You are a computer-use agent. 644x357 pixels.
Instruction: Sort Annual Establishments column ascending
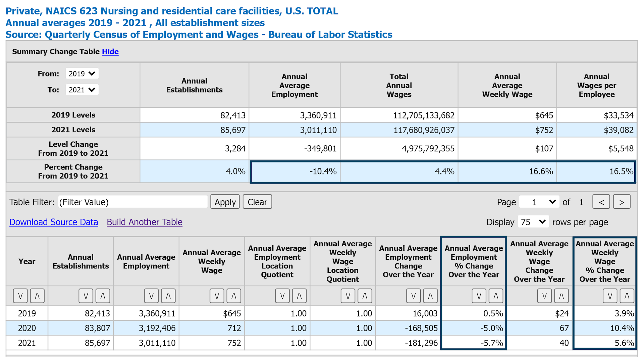(103, 296)
